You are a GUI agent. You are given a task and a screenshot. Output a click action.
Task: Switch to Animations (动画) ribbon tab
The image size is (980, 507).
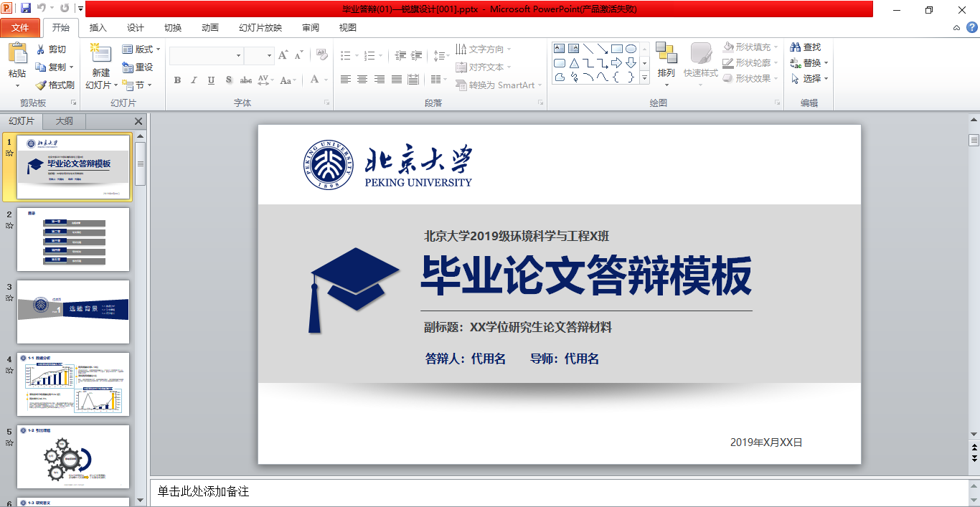(x=209, y=28)
